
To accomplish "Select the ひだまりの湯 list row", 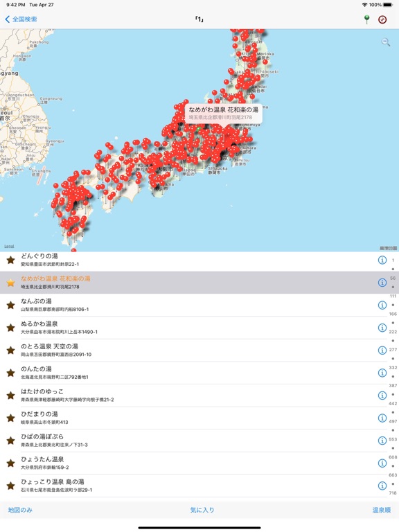I will tap(193, 418).
